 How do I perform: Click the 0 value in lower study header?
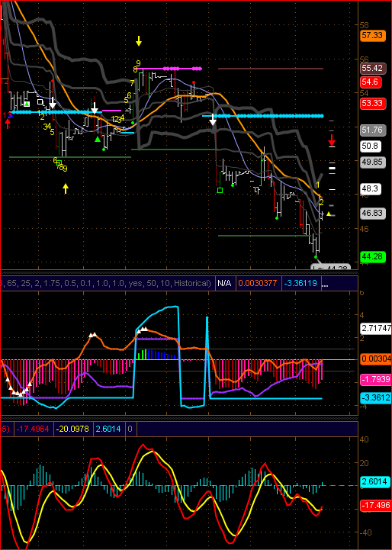(x=130, y=429)
